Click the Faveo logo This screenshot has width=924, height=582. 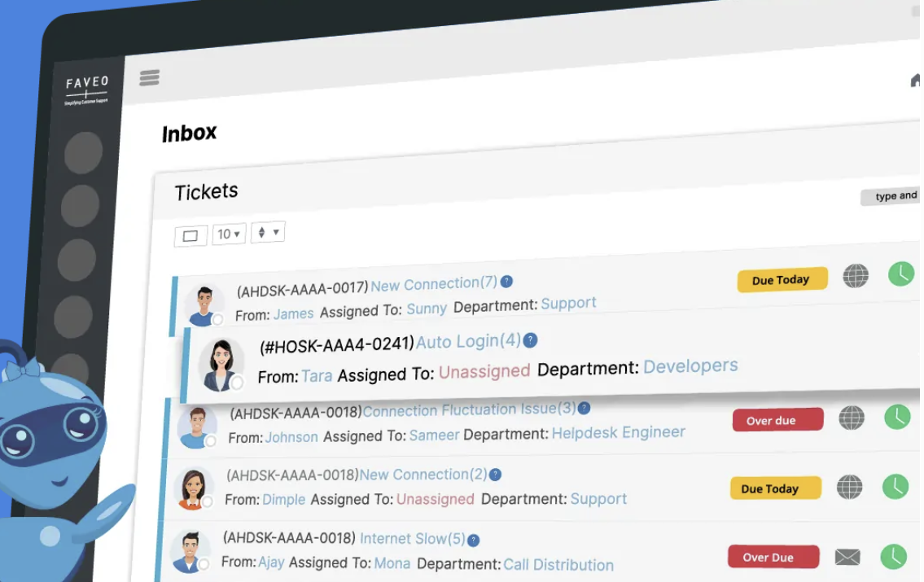(x=86, y=90)
